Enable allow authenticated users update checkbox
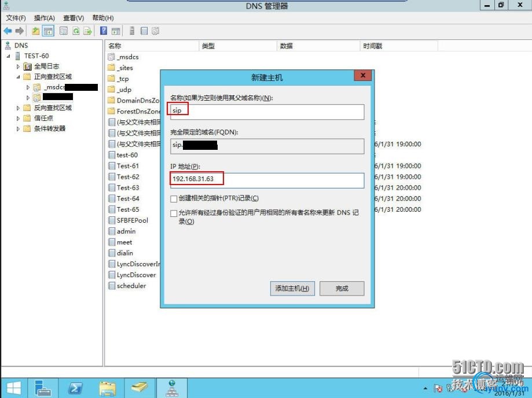The height and width of the screenshot is (398, 532). 174,213
